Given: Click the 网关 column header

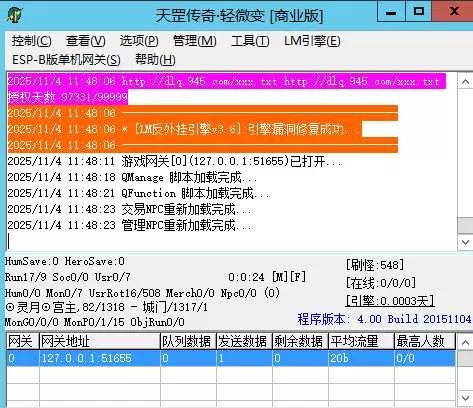Looking at the screenshot, I should 23,341.
